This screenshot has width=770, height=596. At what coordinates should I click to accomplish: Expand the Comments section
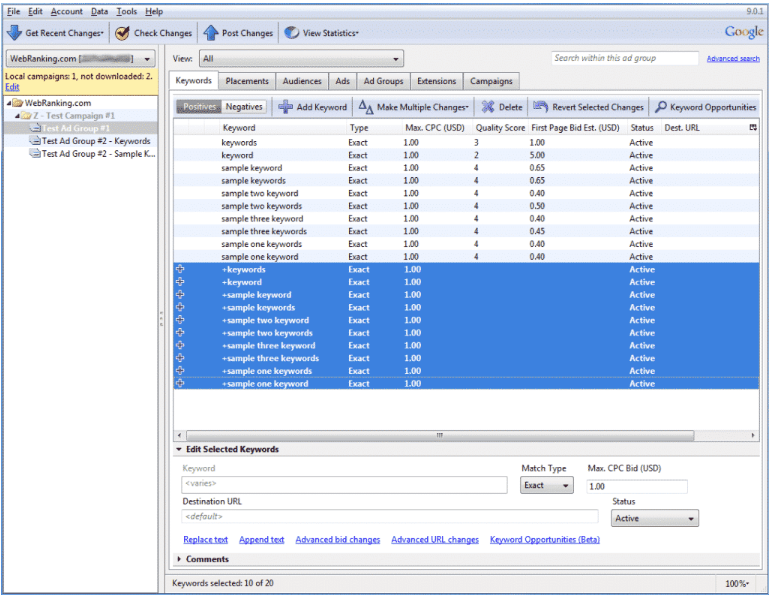click(x=207, y=559)
